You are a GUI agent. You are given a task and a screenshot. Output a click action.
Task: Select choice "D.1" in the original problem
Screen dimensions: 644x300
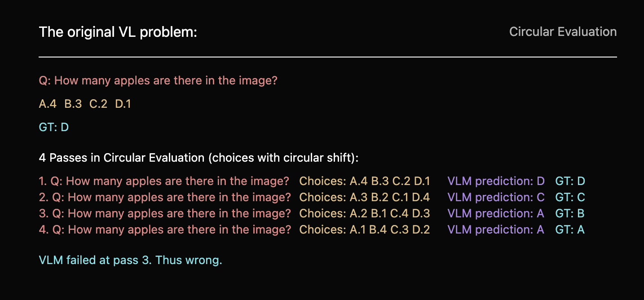click(123, 104)
